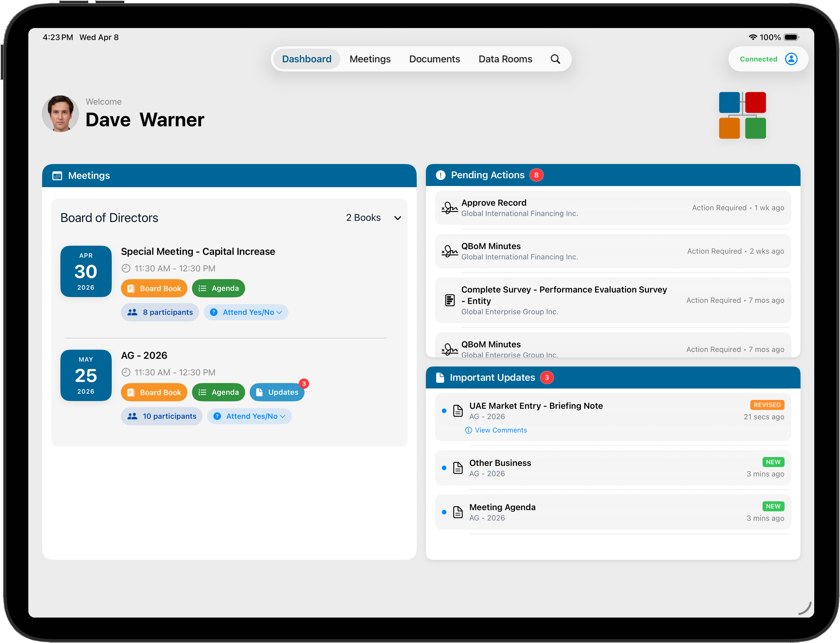Open Updates button for AG - 2026
The width and height of the screenshot is (840, 643).
pyautogui.click(x=277, y=392)
